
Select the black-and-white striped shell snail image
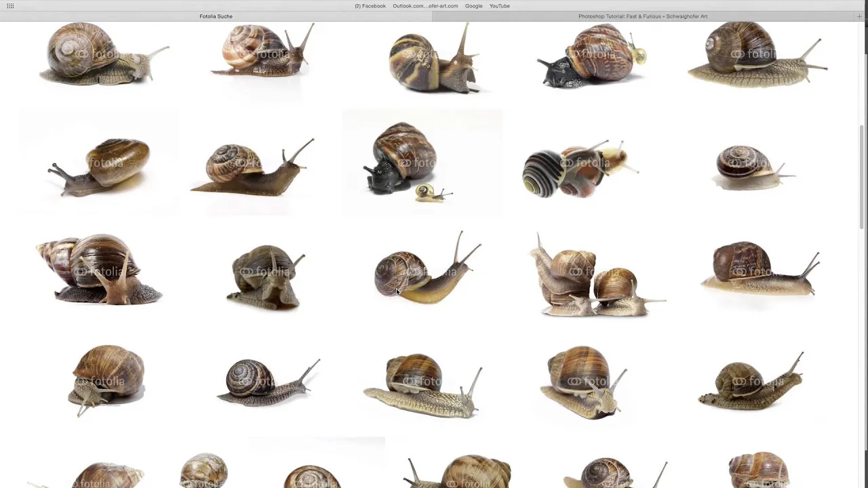tap(580, 169)
